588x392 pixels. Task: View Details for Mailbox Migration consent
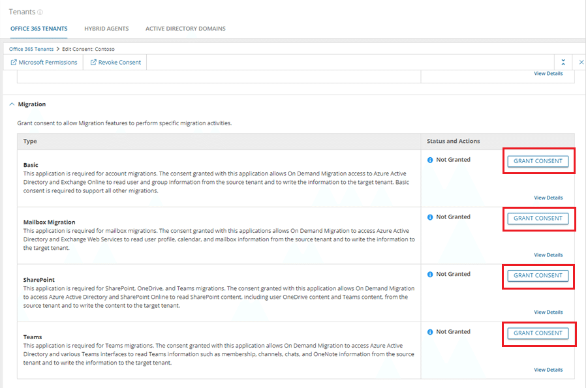pos(548,255)
